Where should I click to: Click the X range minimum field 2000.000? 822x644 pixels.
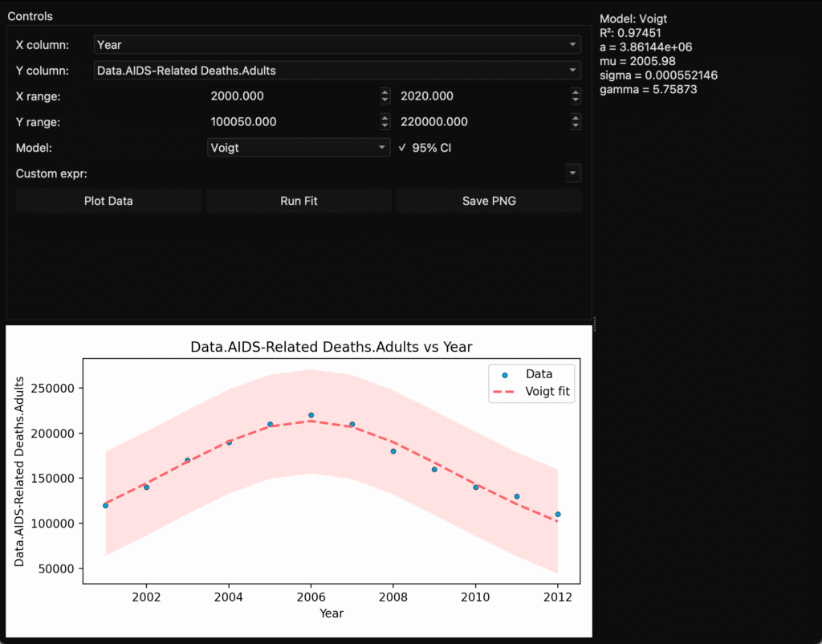[x=292, y=96]
